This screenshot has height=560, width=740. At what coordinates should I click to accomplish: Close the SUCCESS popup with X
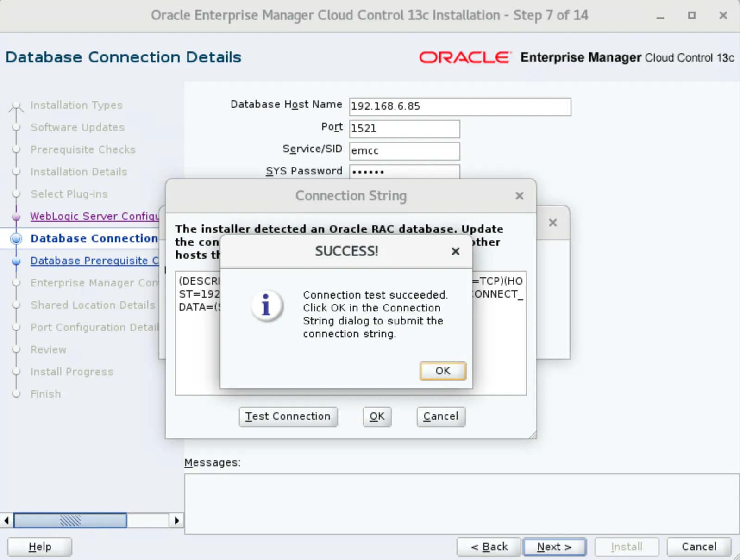point(455,251)
